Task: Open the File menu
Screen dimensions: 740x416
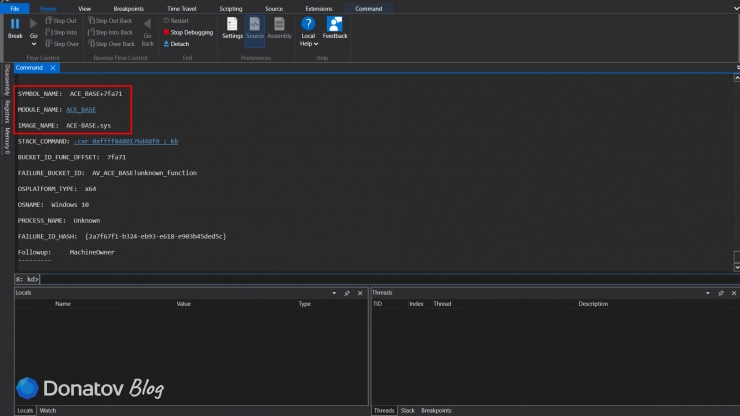Action: [15, 8]
